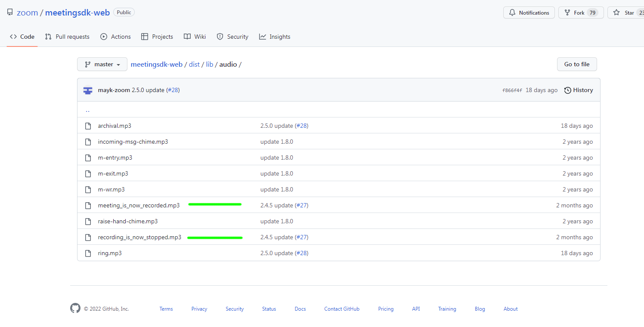644x327 pixels.
Task: Click the file icon for ring.mp3
Action: click(x=88, y=253)
